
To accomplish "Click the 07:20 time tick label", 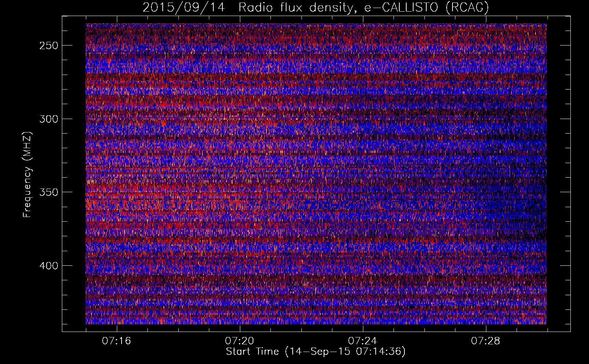I will [x=240, y=341].
